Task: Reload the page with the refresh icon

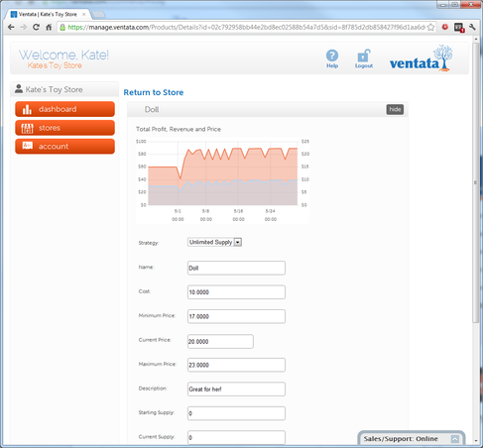Action: pos(36,27)
